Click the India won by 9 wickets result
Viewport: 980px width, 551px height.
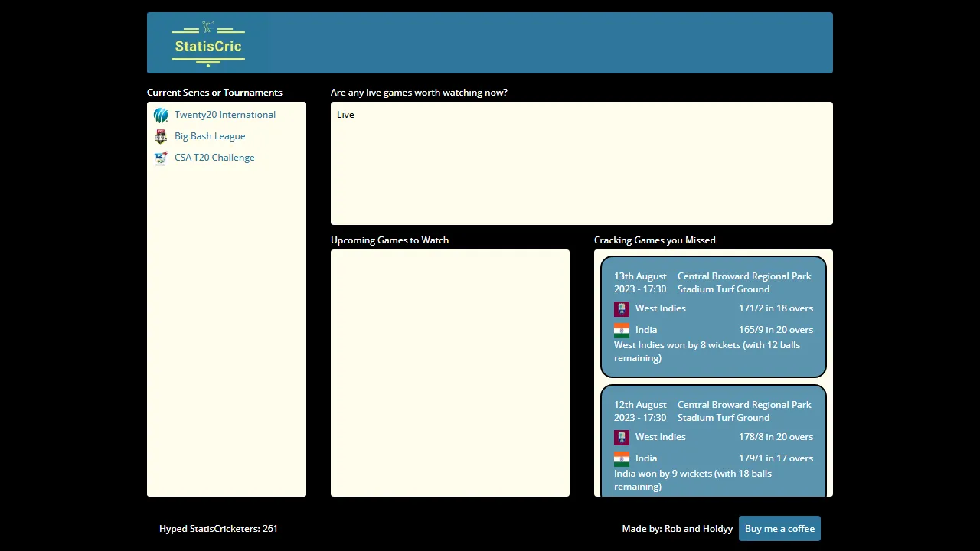point(692,480)
